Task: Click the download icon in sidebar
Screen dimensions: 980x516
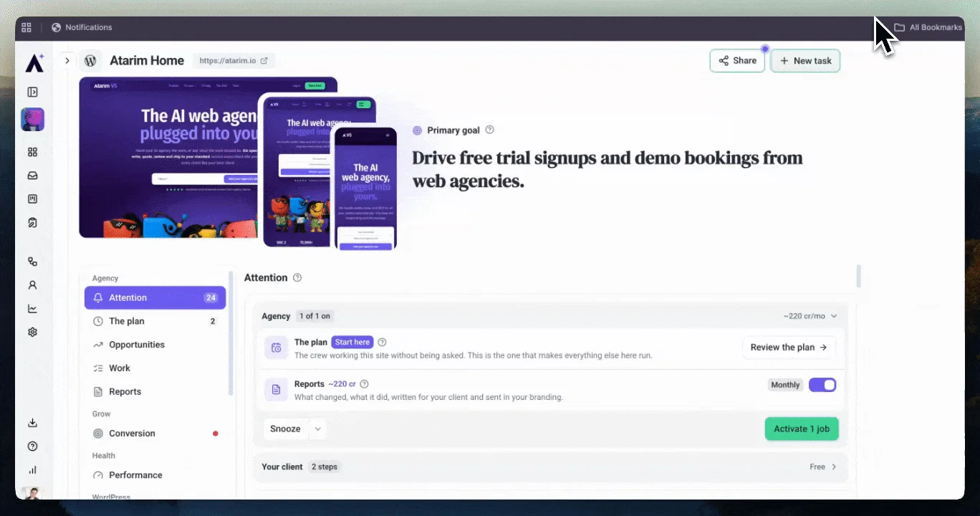Action: [32, 423]
